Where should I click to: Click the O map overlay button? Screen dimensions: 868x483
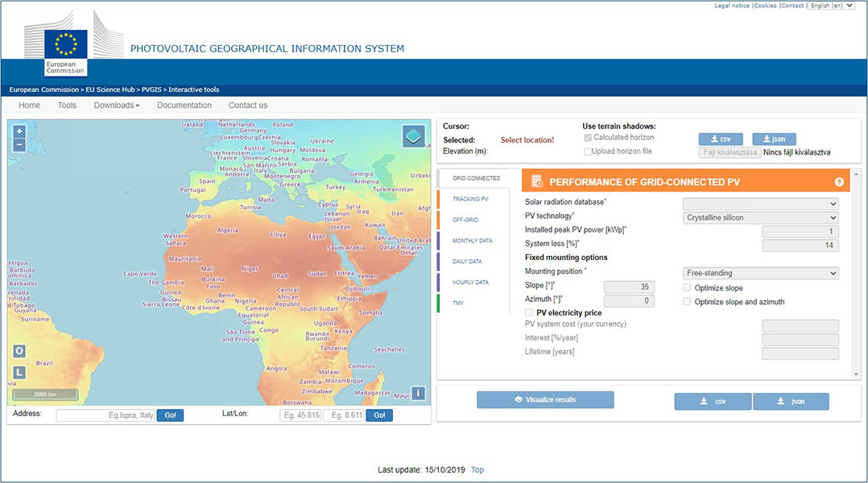tap(19, 352)
